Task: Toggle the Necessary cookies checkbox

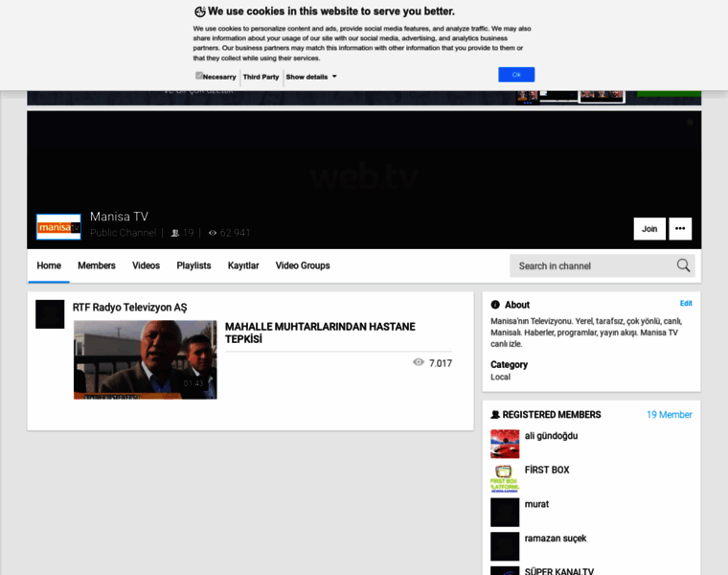Action: point(199,76)
